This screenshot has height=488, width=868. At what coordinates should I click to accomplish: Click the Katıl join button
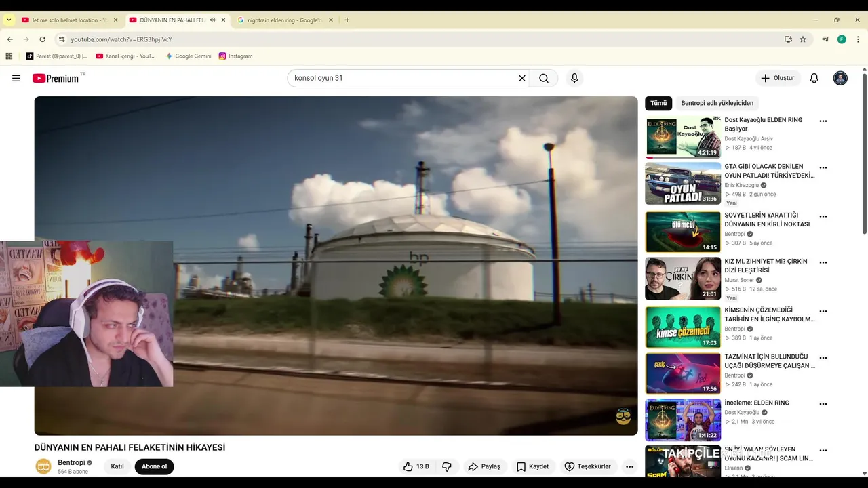(x=117, y=466)
